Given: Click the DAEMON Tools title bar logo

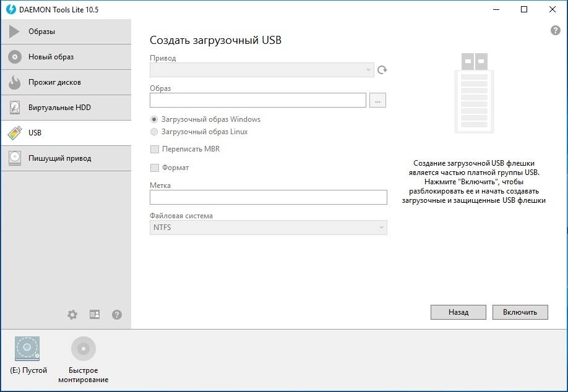Looking at the screenshot, I should coord(11,9).
